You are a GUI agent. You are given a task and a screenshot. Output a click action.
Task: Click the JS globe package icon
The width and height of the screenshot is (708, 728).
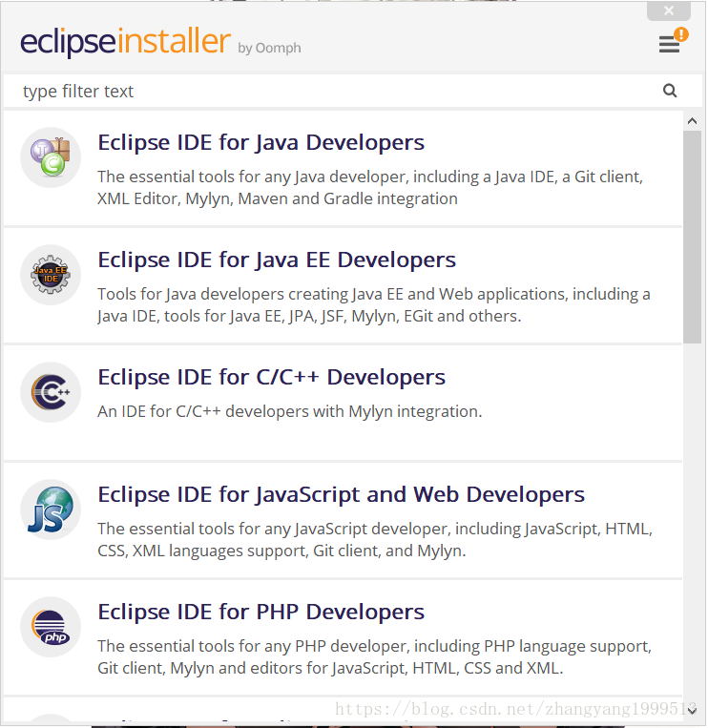51,510
